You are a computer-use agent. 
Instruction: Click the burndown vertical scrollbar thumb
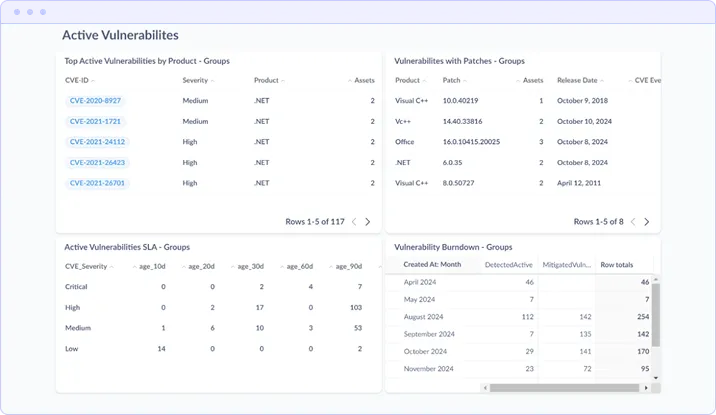coord(656,315)
